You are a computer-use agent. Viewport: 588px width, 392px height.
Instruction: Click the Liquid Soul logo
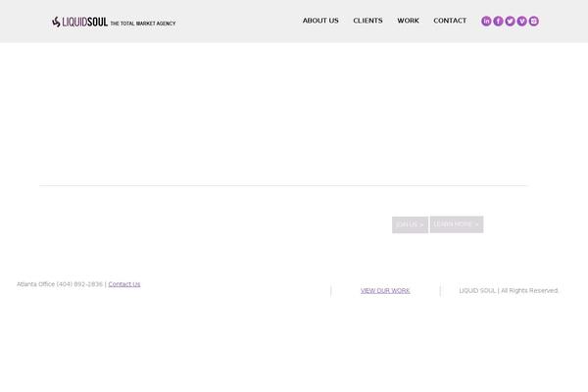(80, 23)
